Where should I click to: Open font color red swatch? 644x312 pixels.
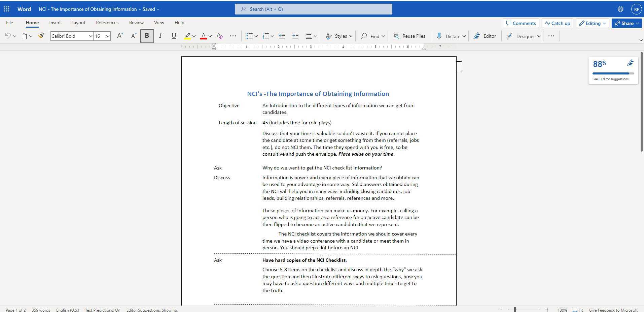pos(203,36)
